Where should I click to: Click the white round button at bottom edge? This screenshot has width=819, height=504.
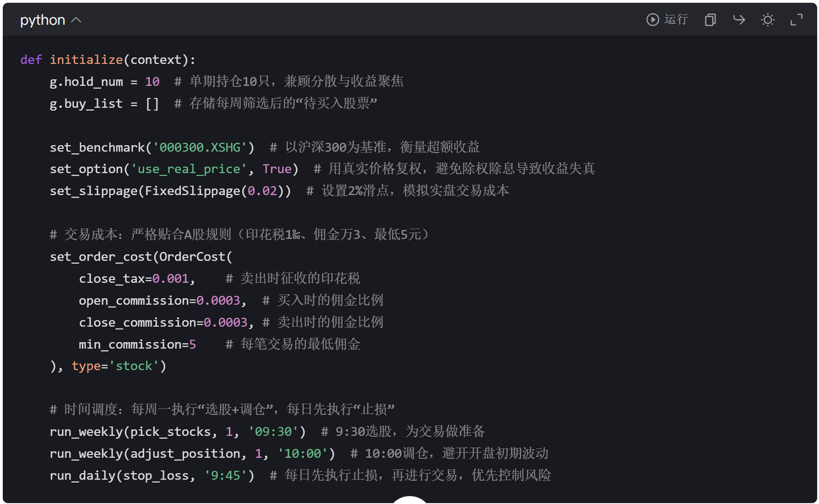409,499
